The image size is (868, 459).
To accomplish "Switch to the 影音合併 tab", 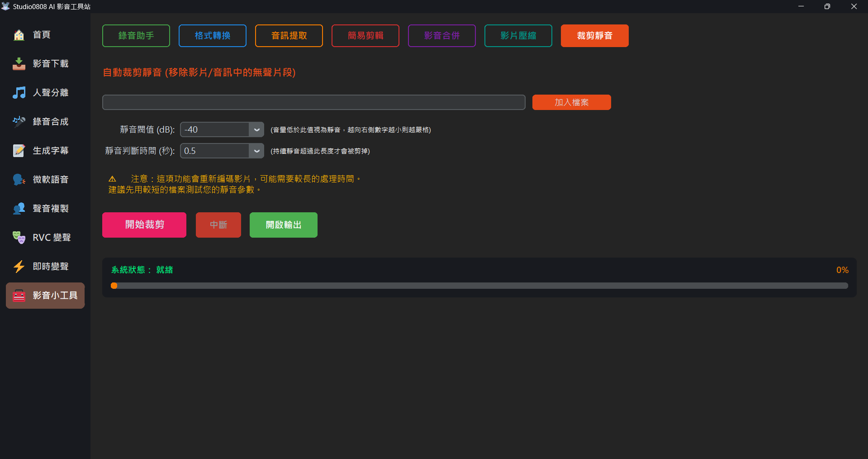I will coord(442,36).
